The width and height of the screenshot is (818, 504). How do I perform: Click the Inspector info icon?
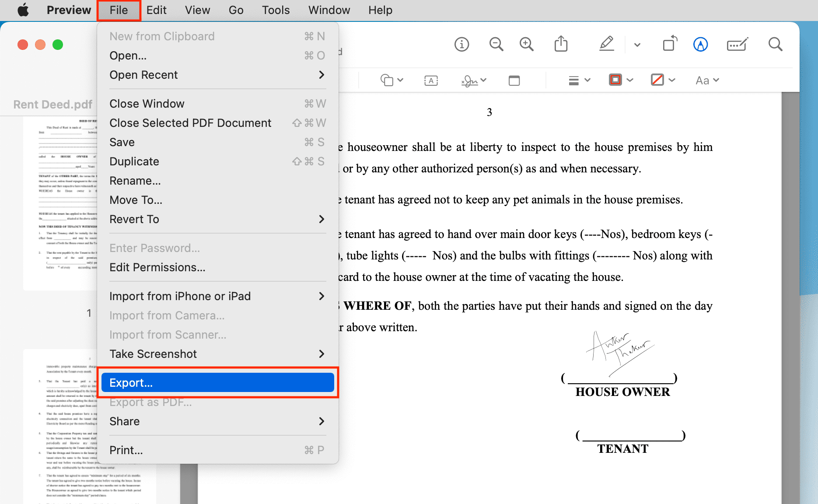(461, 44)
